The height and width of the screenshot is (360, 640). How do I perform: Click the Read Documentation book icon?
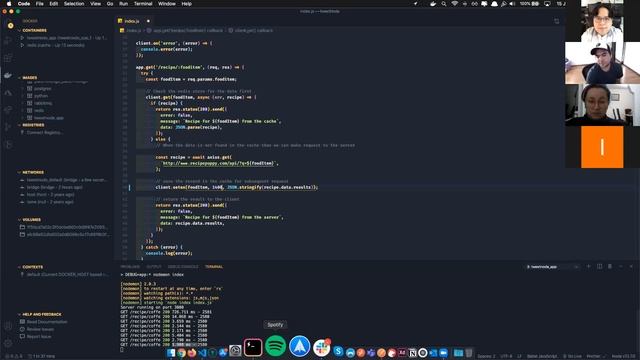coord(22,322)
